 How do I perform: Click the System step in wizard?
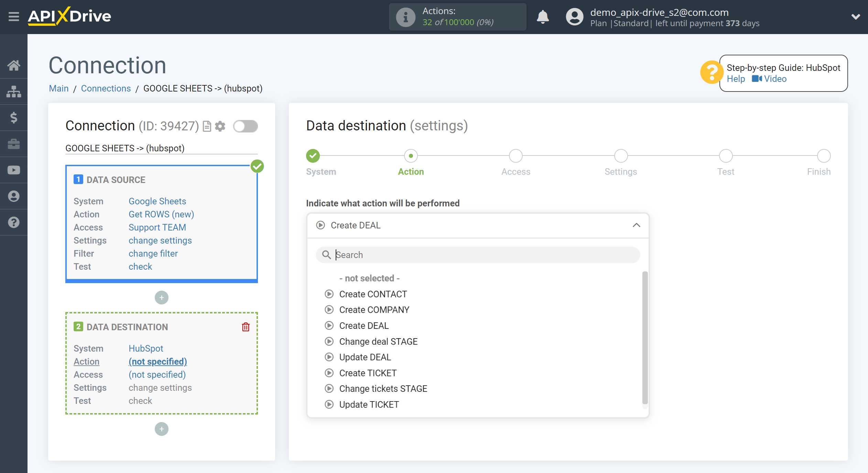pos(313,156)
